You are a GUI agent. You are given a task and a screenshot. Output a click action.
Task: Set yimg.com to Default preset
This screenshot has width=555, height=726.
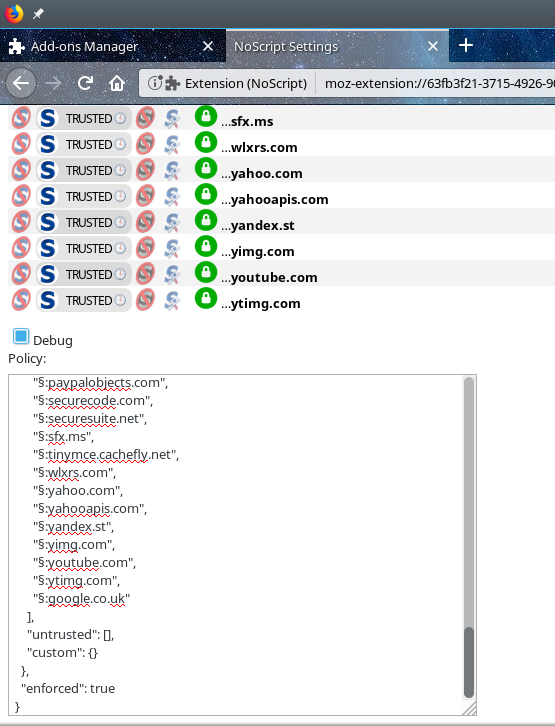coord(21,248)
